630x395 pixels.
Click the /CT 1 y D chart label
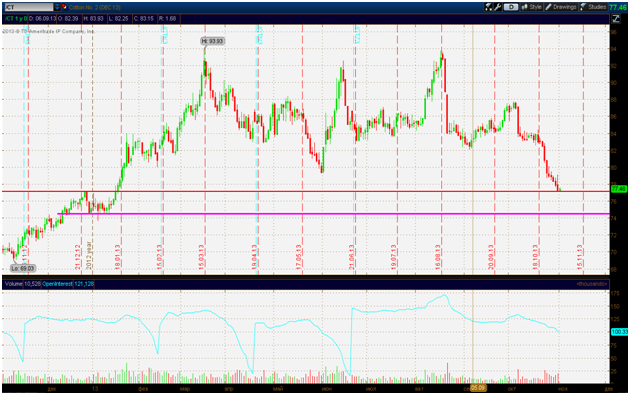click(15, 18)
